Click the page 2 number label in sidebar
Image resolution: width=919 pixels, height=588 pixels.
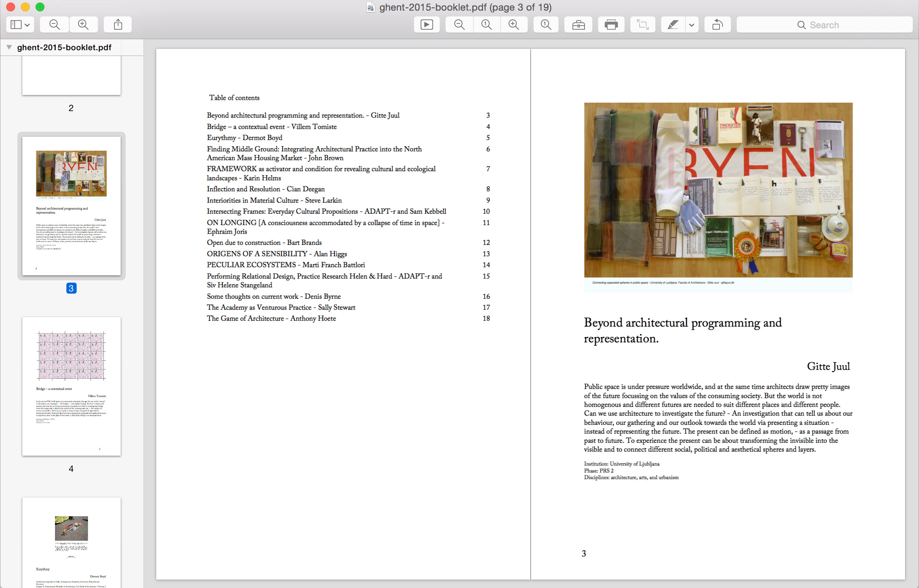(71, 108)
